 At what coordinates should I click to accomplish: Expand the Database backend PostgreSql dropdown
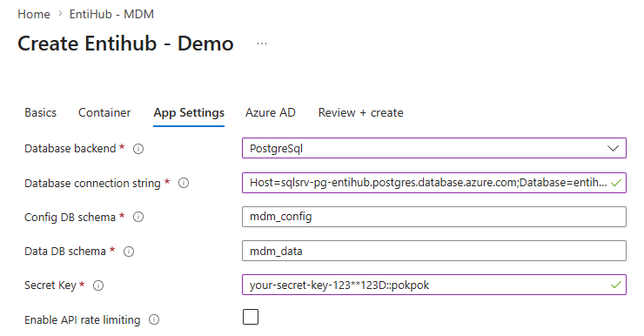tap(434, 148)
